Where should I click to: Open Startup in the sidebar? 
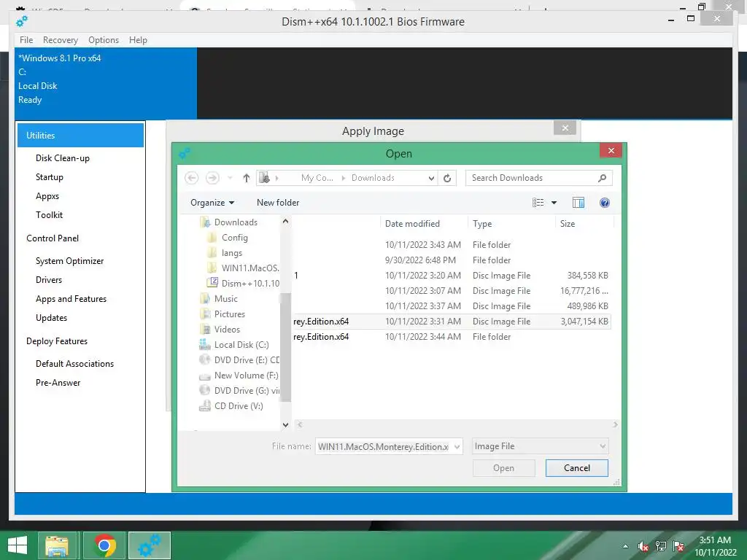pyautogui.click(x=49, y=177)
